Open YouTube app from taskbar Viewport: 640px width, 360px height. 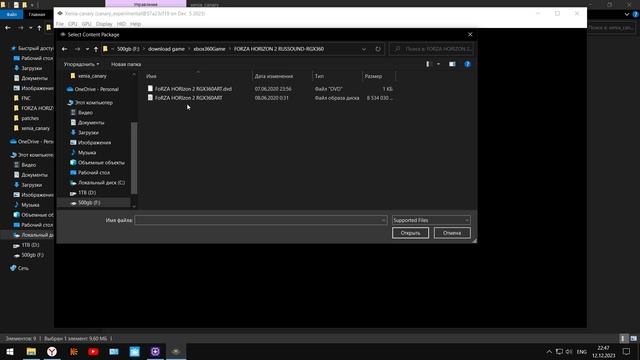point(93,351)
